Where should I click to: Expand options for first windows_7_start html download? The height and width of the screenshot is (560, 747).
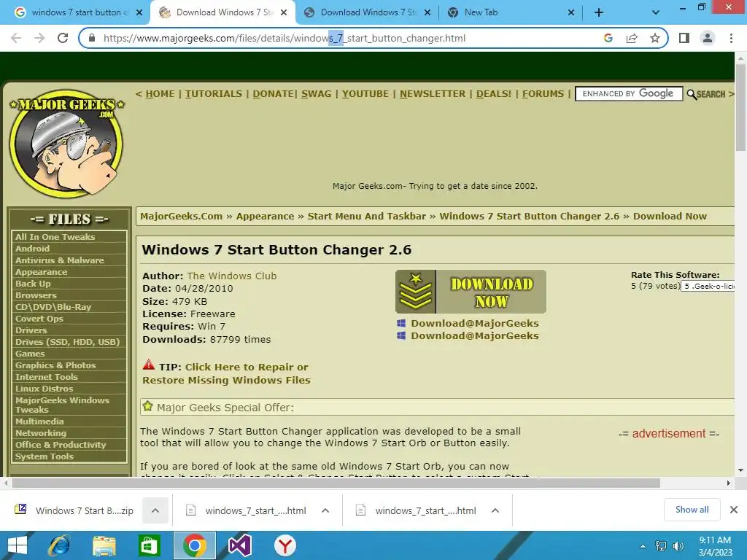325,510
